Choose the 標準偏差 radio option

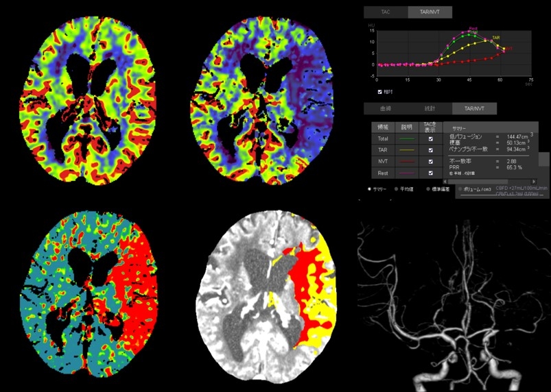point(430,188)
